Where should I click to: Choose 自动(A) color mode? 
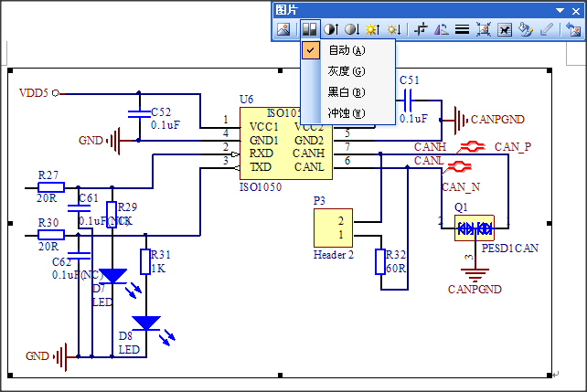[x=348, y=50]
